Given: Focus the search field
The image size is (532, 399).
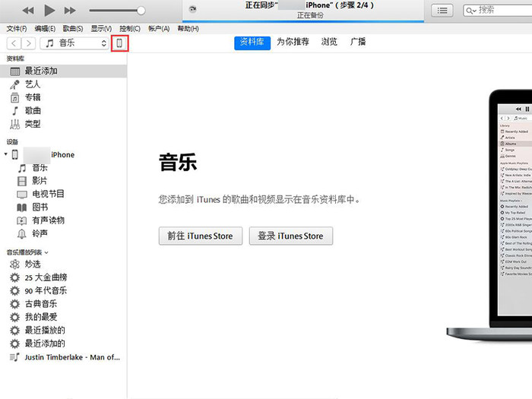Looking at the screenshot, I should click(498, 11).
